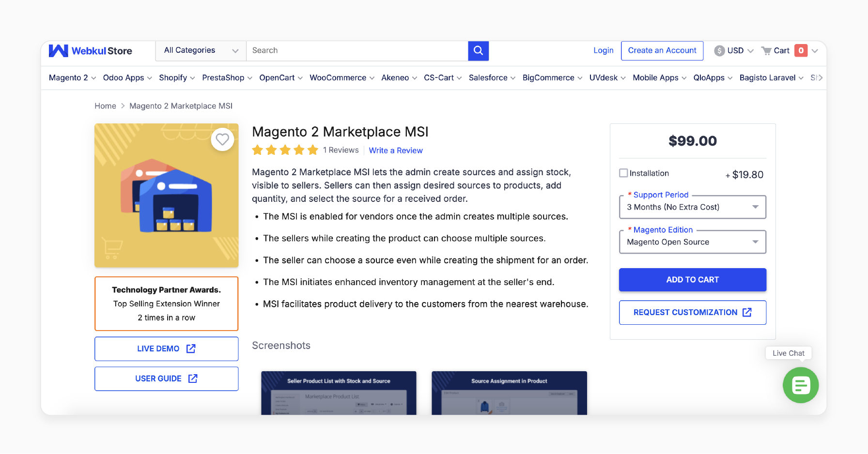Open Seller Product List screenshot thumbnail
The image size is (868, 454).
point(339,393)
